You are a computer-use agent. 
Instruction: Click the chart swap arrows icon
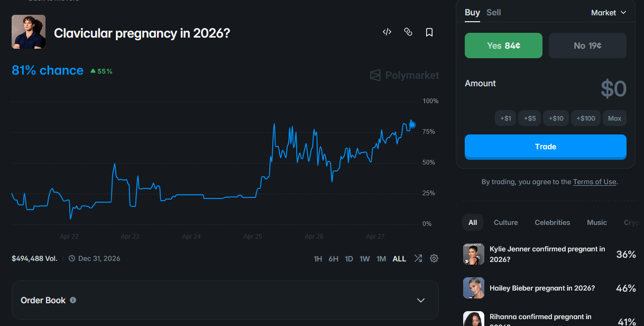click(x=418, y=258)
